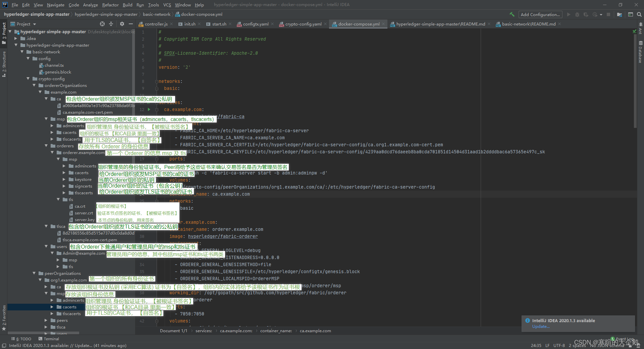Viewport: 644px width, 349px height.
Task: Expand the .idea folder
Action: [x=16, y=38]
